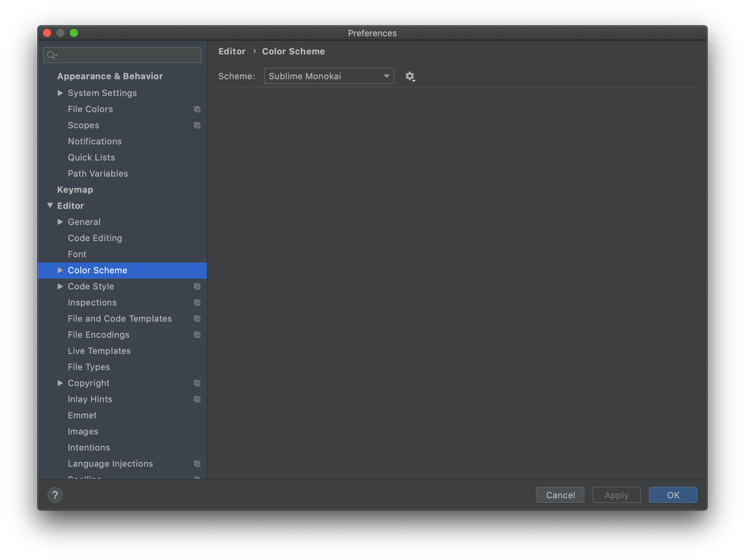Screen dimensions: 745x560
Task: Expand the System Settings tree node
Action: click(x=60, y=93)
